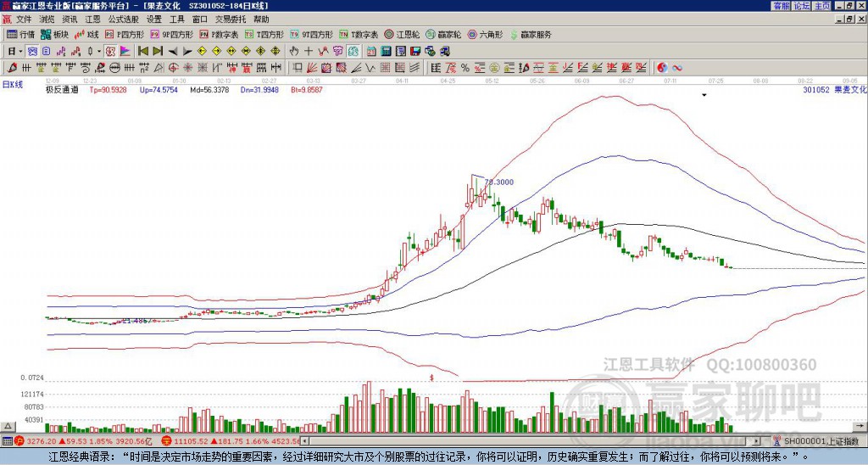868x465 pixels.
Task: Open the 帮助 menu
Action: pyautogui.click(x=261, y=20)
